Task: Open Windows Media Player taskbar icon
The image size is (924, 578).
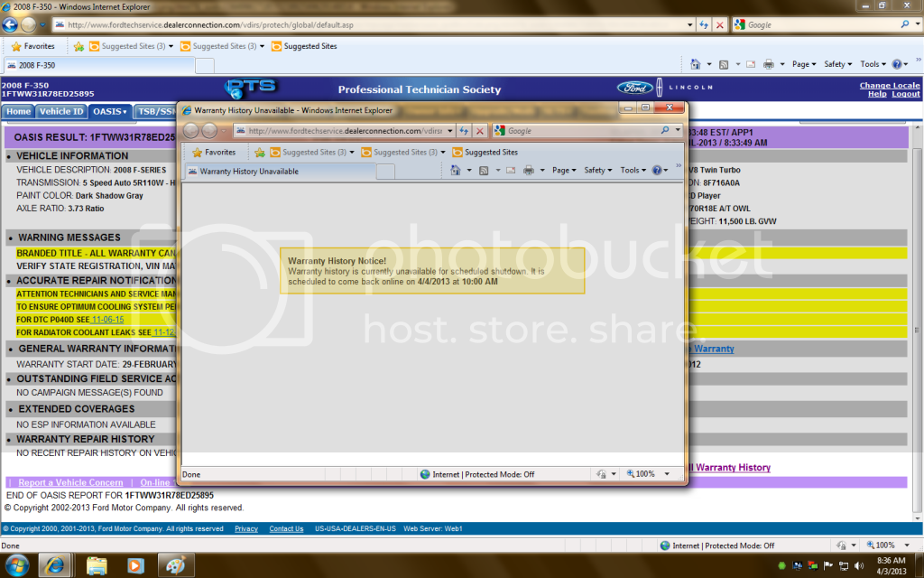Action: click(135, 565)
